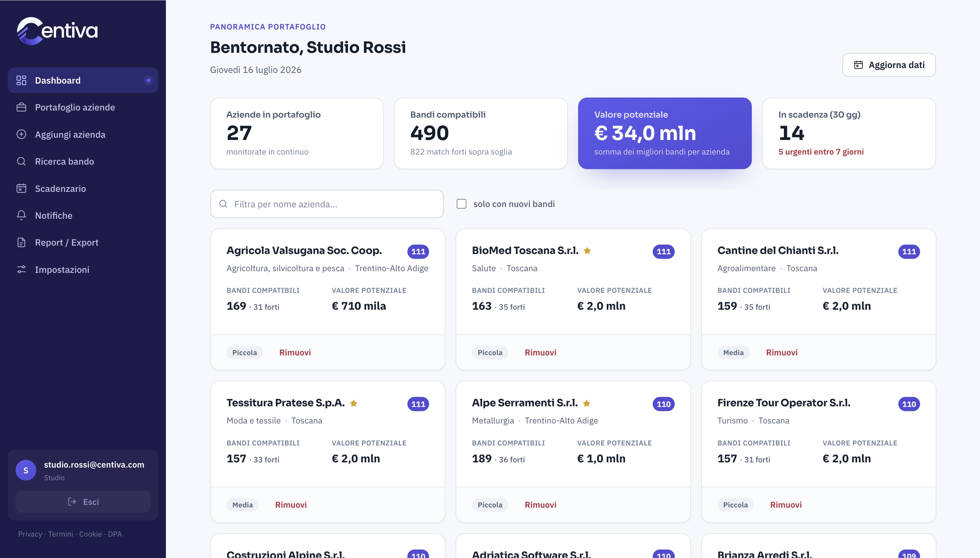980x558 pixels.
Task: Open the Cookie footer link
Action: [x=90, y=534]
